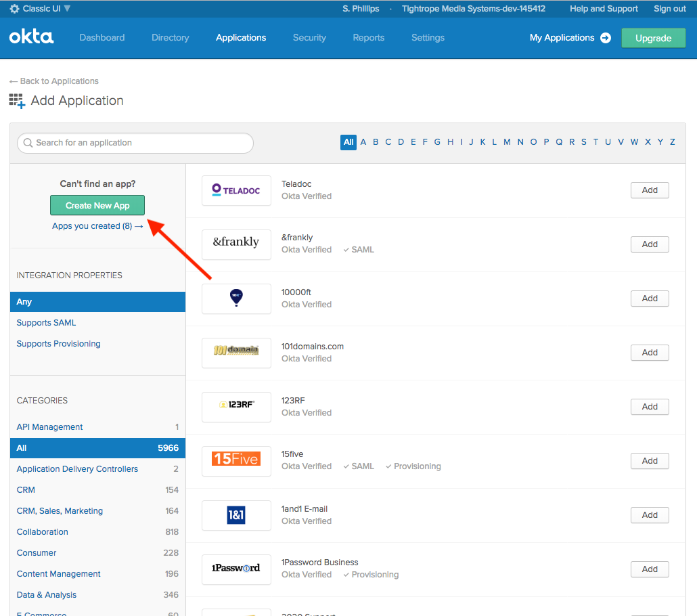Image resolution: width=697 pixels, height=616 pixels.
Task: Filter by Supports SAML
Action: pos(46,323)
